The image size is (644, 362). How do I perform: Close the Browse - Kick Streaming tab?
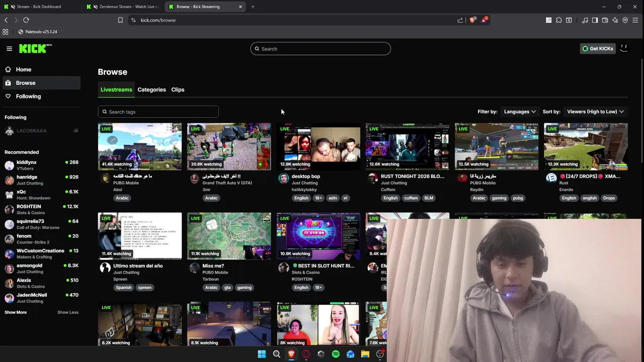click(x=240, y=7)
